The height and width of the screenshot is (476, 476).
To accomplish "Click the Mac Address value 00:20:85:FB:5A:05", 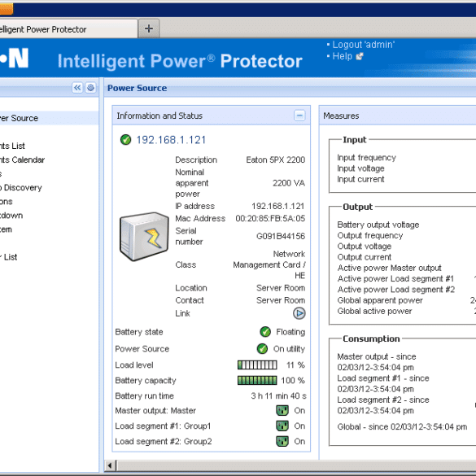I will 270,218.
